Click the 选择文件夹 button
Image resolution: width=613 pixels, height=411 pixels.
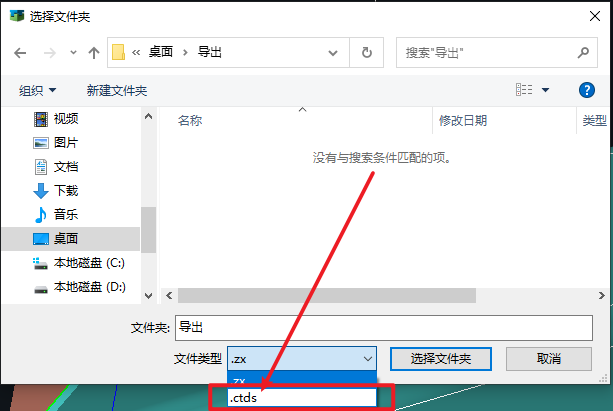click(x=441, y=359)
